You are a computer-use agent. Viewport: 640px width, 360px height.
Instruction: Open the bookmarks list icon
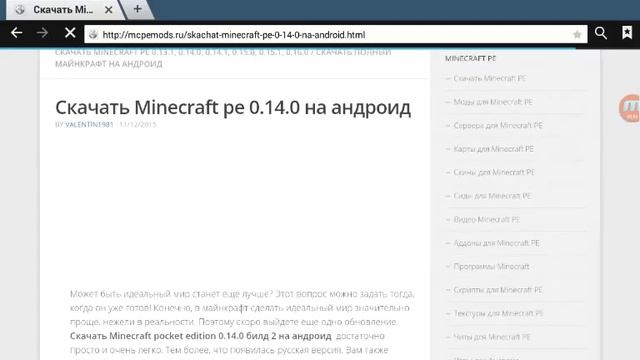pos(627,33)
